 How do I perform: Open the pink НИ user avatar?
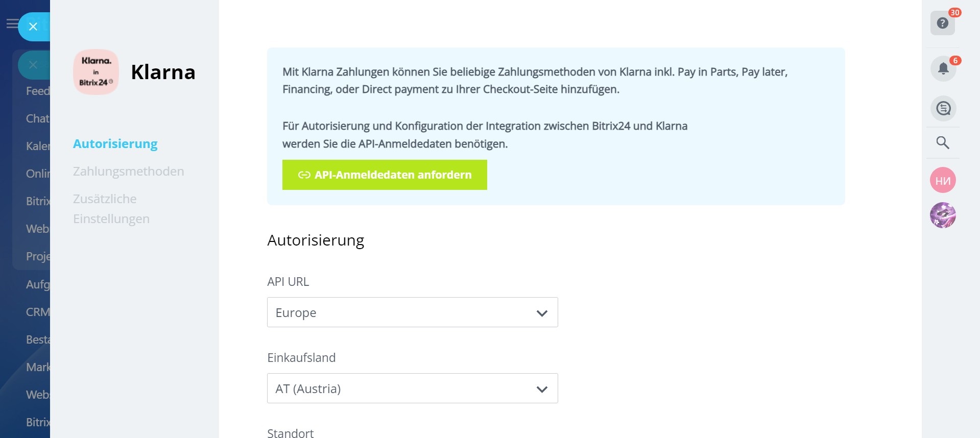[943, 180]
